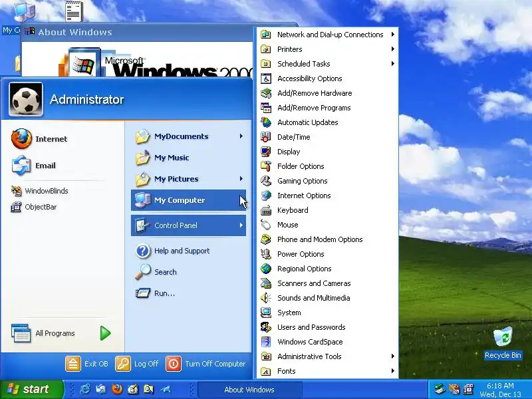Expand Fonts submenu
Viewport: 532px width, 399px height.
click(x=327, y=371)
